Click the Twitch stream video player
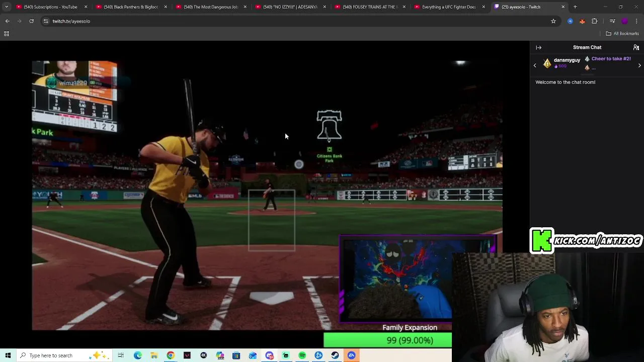 [x=267, y=195]
